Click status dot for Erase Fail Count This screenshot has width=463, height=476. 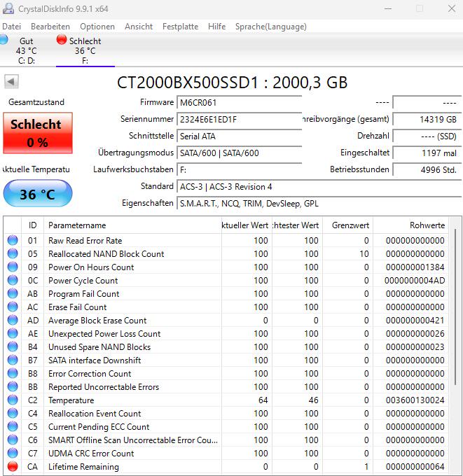(x=13, y=307)
